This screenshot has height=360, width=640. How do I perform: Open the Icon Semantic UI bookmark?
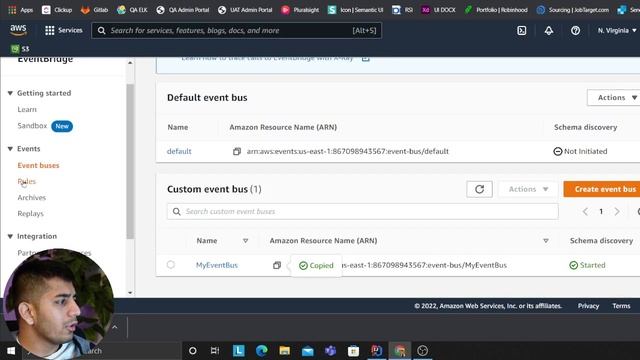click(355, 10)
